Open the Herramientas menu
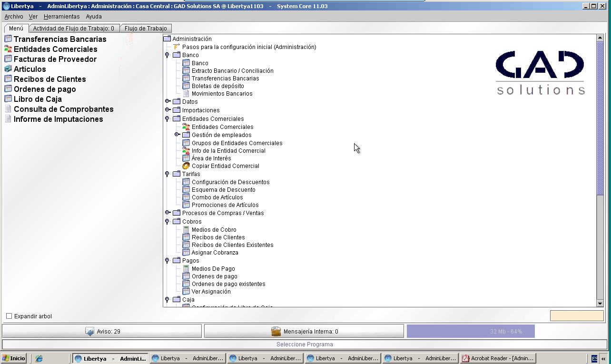The height and width of the screenshot is (364, 611). click(x=62, y=17)
